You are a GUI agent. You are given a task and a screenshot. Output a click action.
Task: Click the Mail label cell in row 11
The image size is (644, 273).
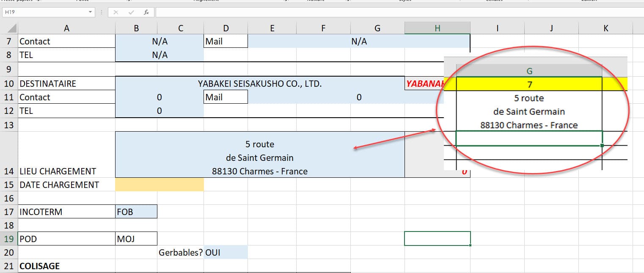tap(226, 97)
